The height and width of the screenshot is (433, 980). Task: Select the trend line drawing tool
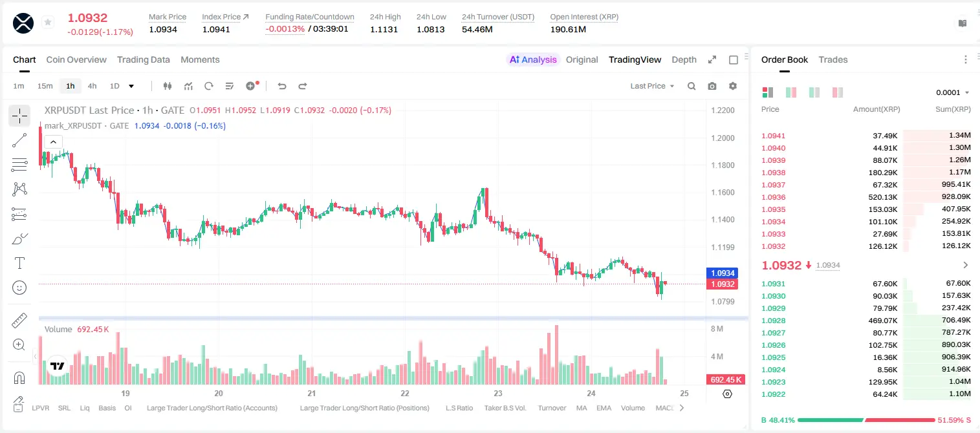19,140
